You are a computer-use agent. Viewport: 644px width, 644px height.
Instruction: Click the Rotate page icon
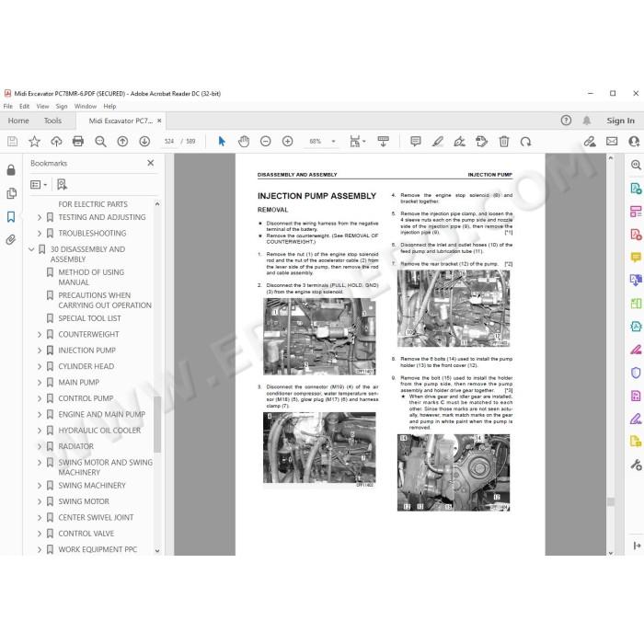tap(525, 142)
